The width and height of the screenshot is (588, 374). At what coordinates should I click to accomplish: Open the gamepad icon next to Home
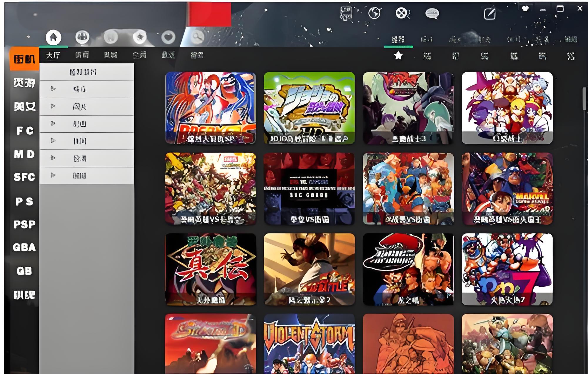(82, 37)
